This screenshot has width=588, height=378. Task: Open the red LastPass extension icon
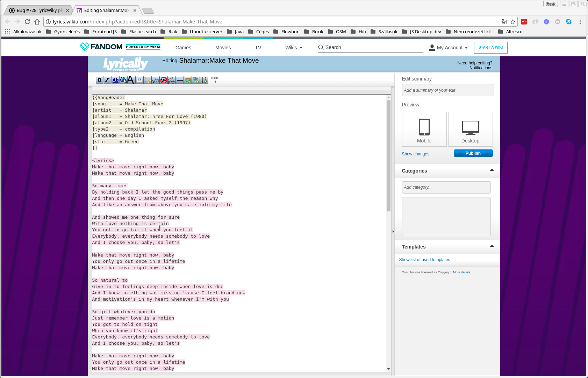(x=524, y=22)
